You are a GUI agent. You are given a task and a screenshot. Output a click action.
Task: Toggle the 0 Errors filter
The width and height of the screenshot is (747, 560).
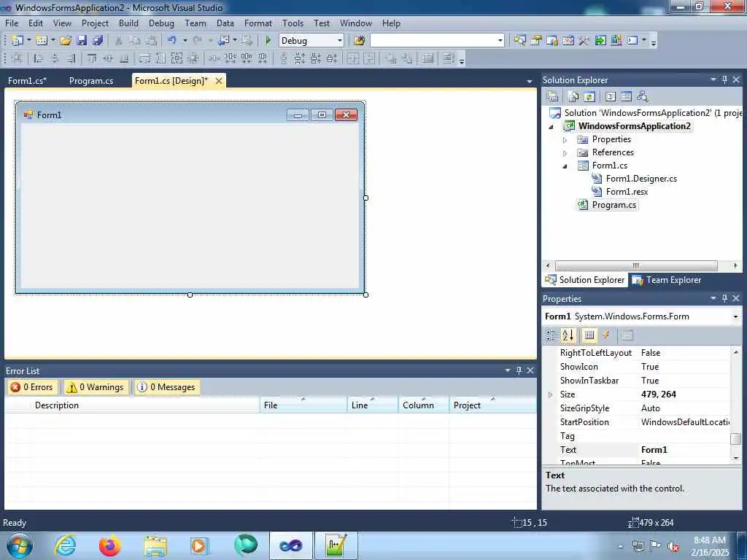click(x=32, y=387)
